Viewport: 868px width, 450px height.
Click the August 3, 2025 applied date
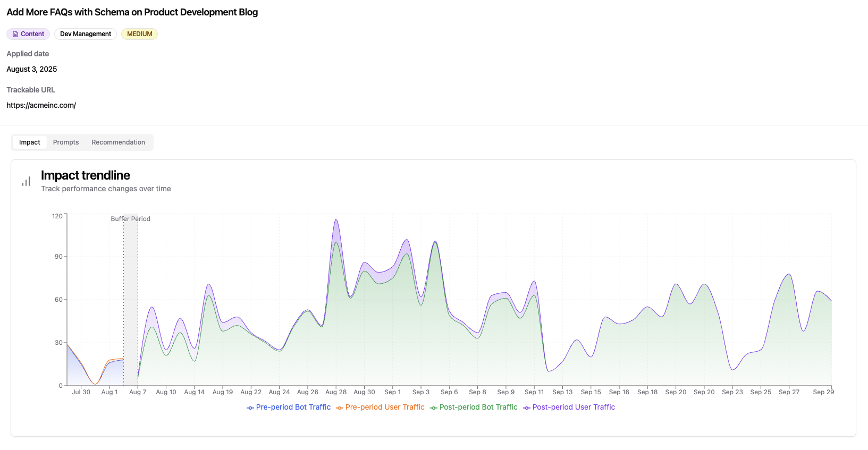32,69
